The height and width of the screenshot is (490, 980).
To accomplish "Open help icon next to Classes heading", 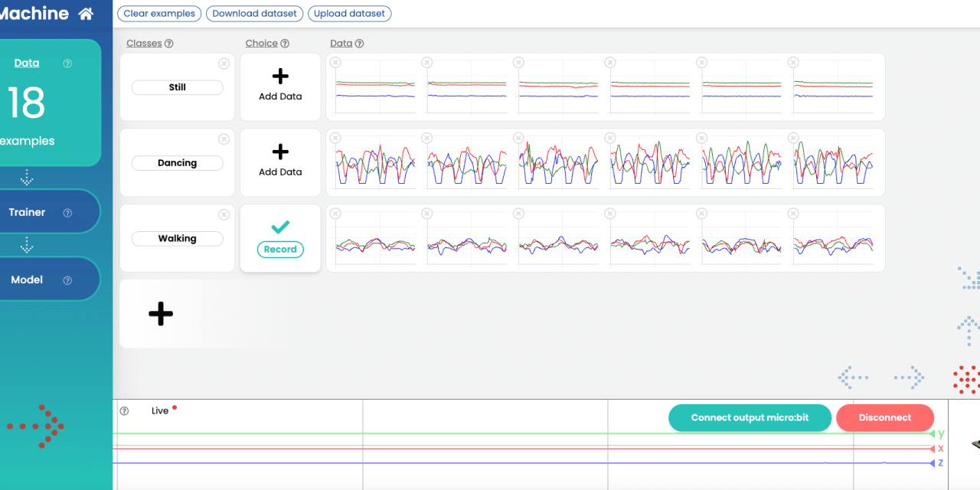I will 169,44.
